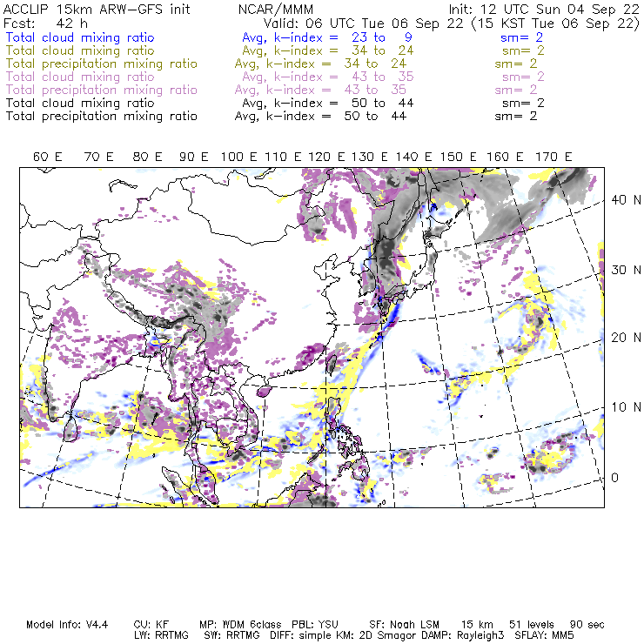The width and height of the screenshot is (644, 644).
Task: Click the '51 levels' text
Action: (x=532, y=625)
